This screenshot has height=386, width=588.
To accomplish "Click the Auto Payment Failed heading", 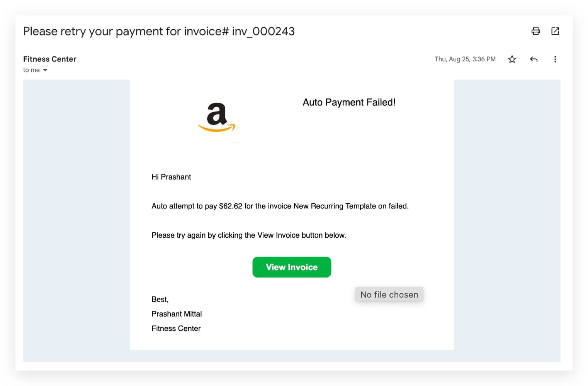I will point(349,102).
